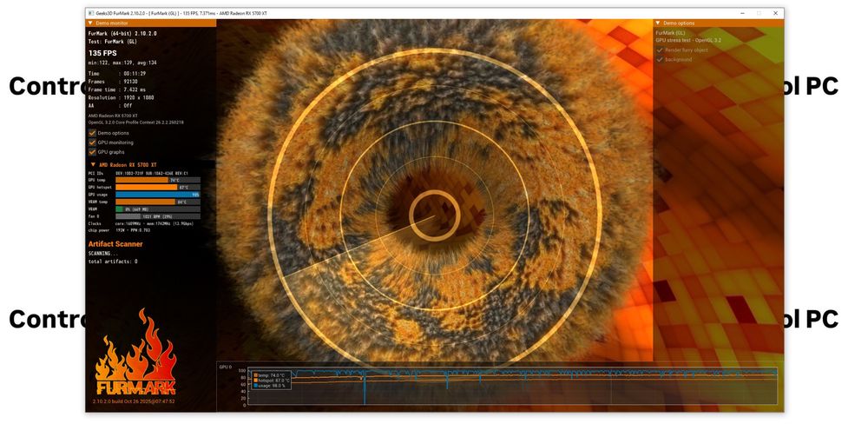
Task: Click the Geeks3D FurMark window title text
Action: (181, 13)
